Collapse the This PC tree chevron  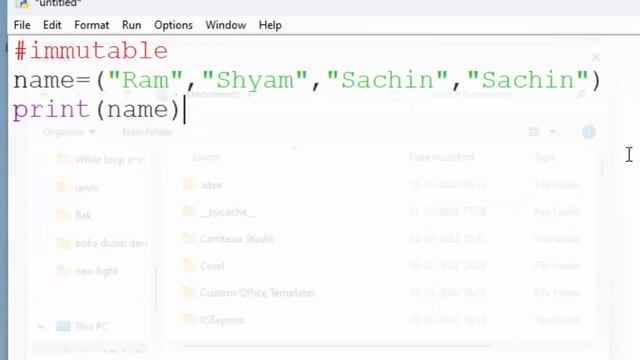pos(41,327)
